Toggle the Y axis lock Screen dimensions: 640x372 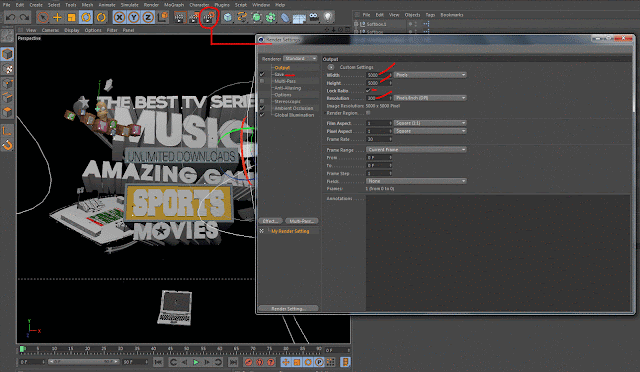(133, 17)
